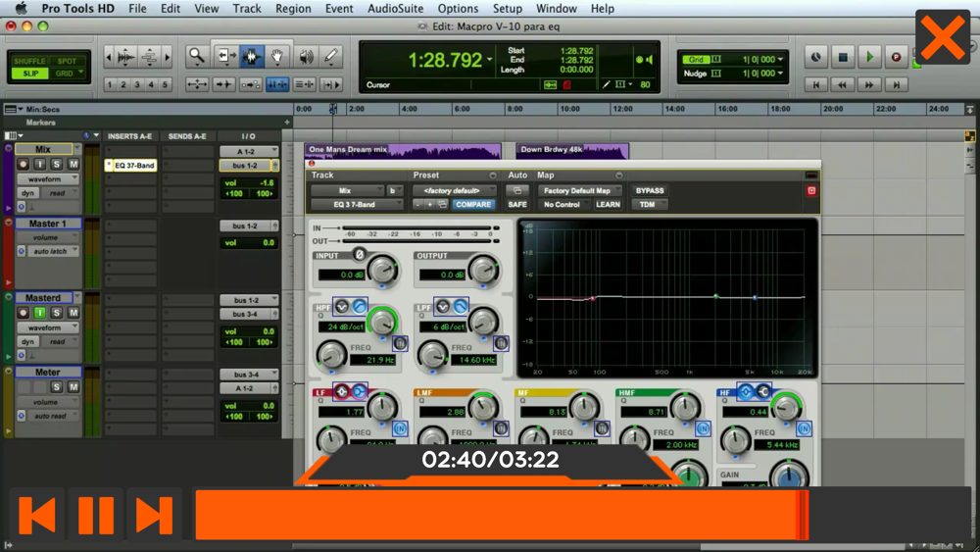Select the Scrubber speaker tool
Viewport: 980px width, 552px height.
click(x=306, y=57)
